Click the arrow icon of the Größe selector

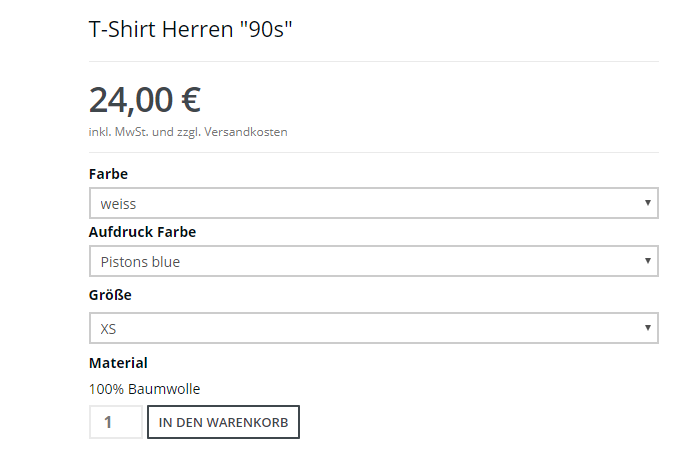(649, 327)
